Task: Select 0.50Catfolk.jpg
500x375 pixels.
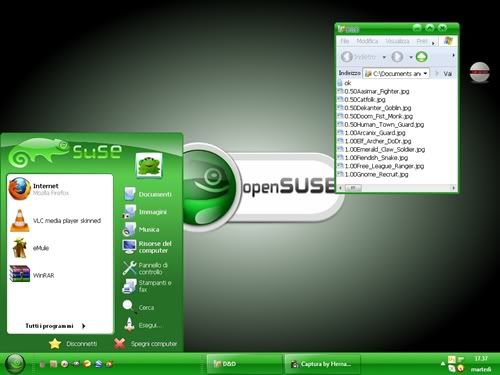Action: [361, 100]
